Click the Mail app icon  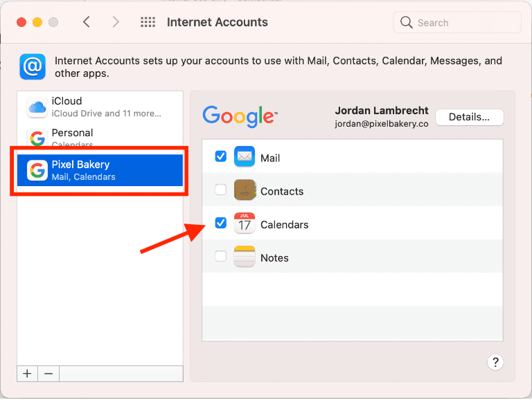pos(245,156)
